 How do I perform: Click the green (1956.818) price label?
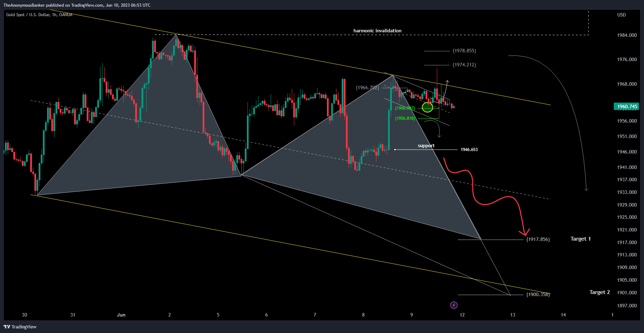pos(405,118)
